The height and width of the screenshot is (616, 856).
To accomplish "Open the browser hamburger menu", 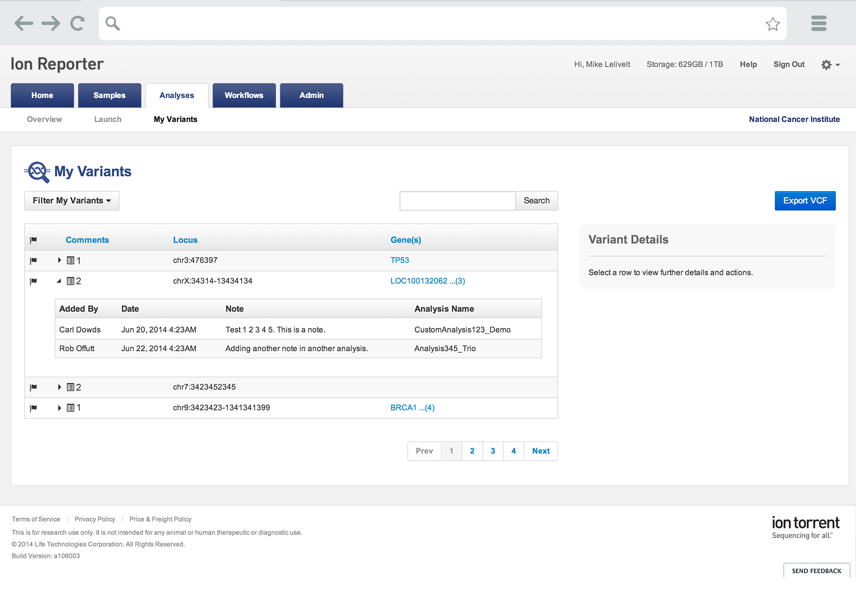I will [x=819, y=23].
